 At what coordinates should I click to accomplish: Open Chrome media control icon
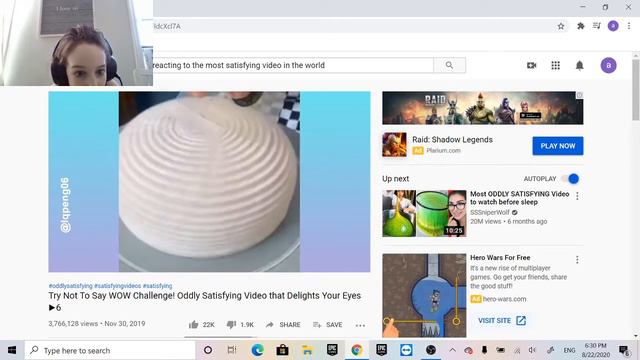click(597, 26)
